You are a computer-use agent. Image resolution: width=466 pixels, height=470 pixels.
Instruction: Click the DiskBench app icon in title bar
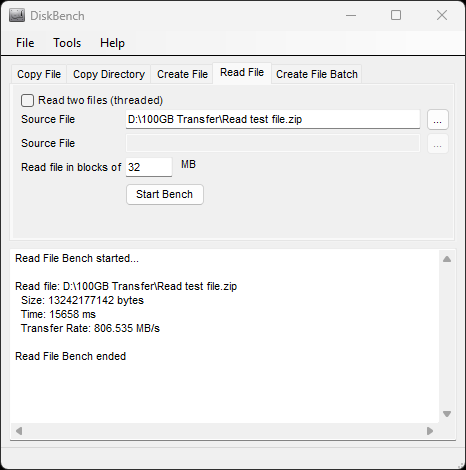coord(17,16)
